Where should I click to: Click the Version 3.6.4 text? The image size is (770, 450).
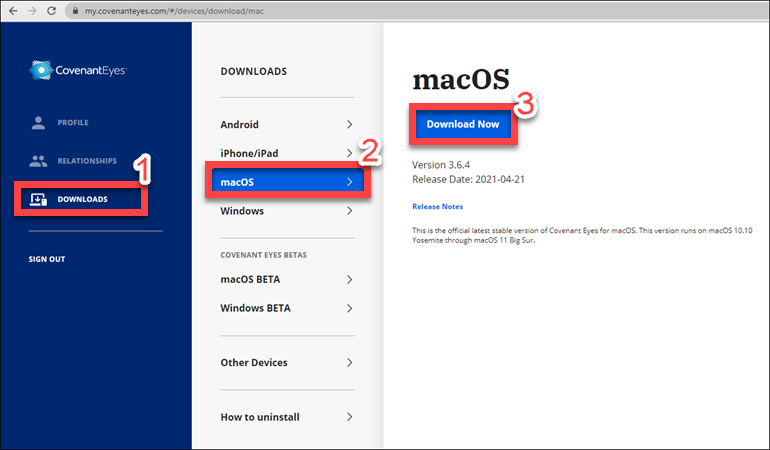tap(441, 165)
